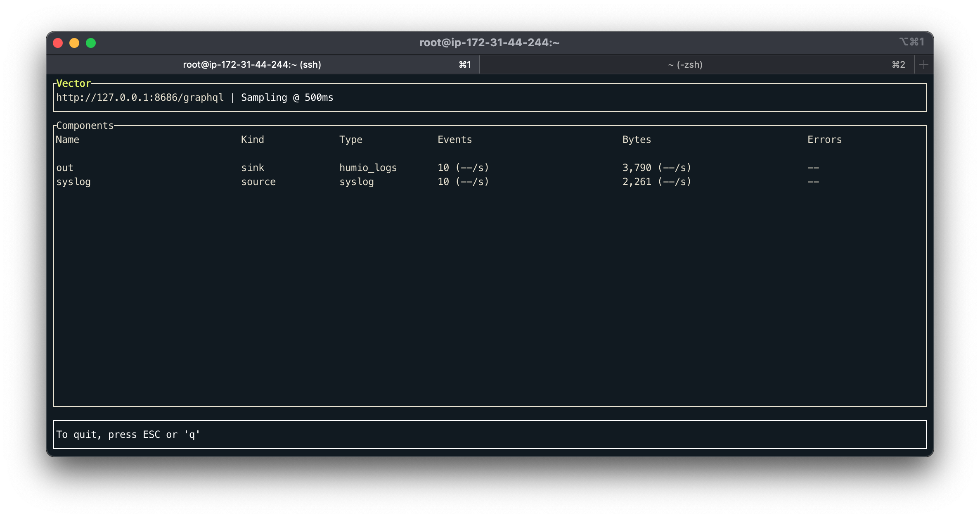Open a new terminal tab with plus icon
Screen dimensions: 980x518
tap(924, 64)
